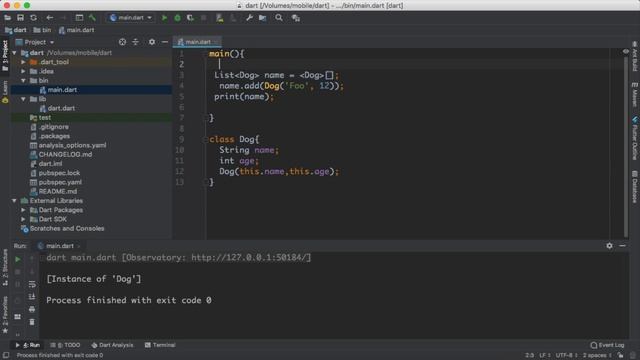Image resolution: width=640 pixels, height=360 pixels.
Task: Select the .packages file
Action: click(54, 136)
